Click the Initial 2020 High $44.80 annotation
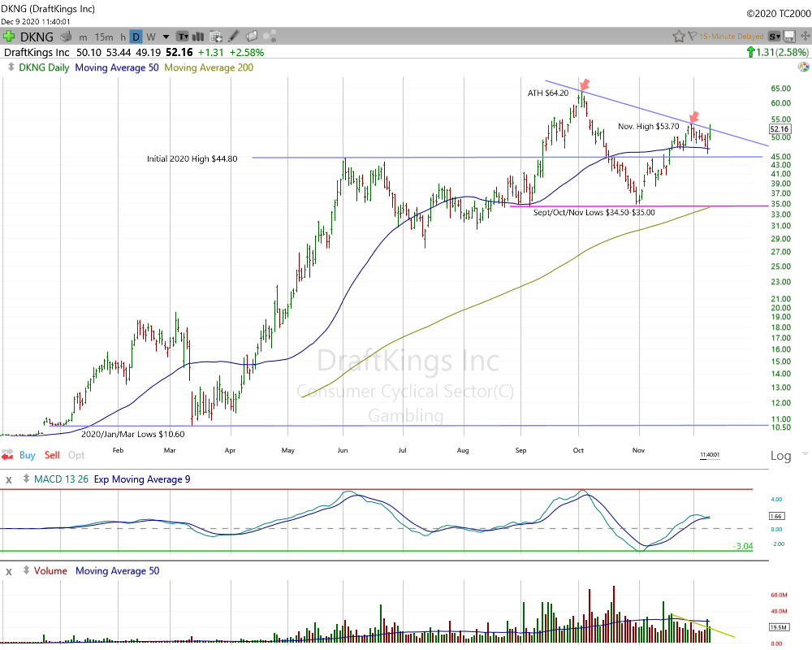Image resolution: width=812 pixels, height=650 pixels. 192,158
